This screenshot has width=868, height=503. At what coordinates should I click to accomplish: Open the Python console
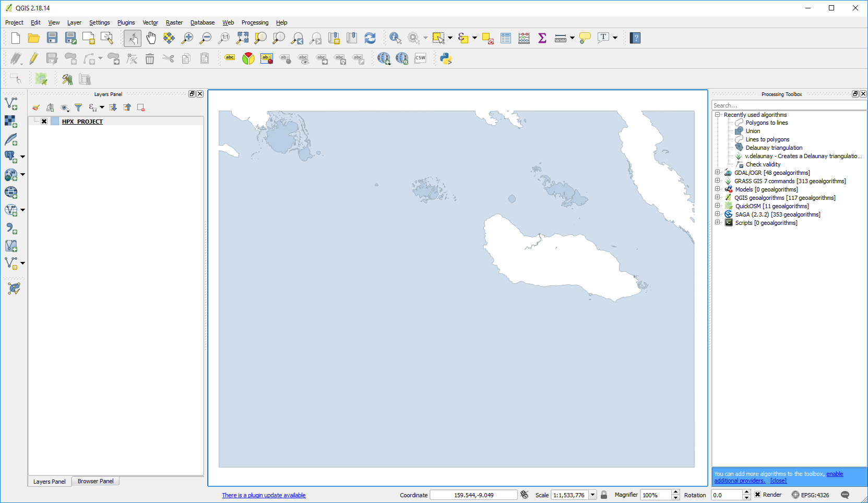click(x=446, y=58)
